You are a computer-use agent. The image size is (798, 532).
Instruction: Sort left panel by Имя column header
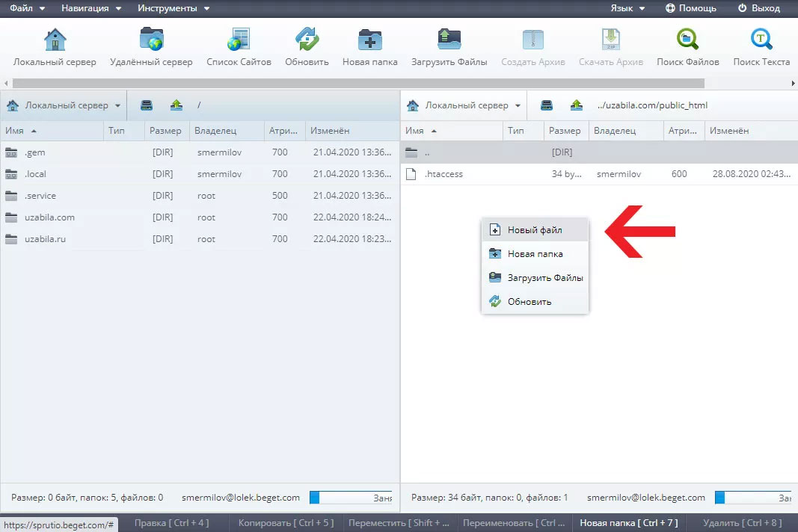coord(51,131)
